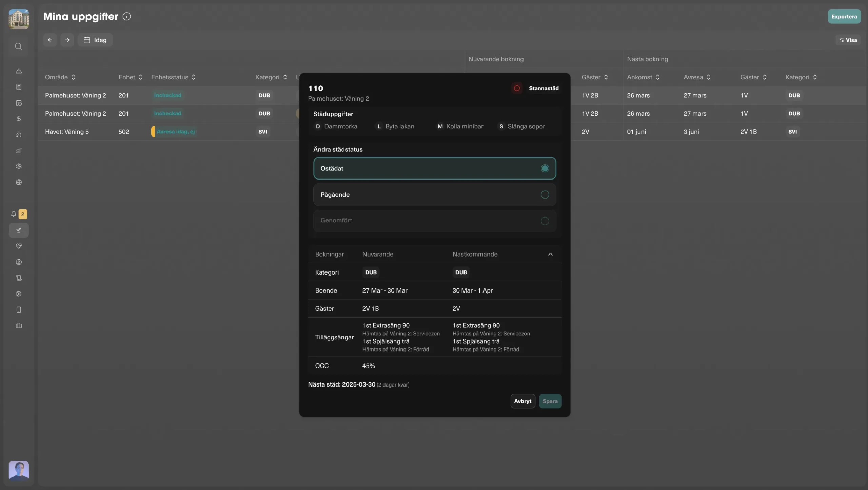
Task: Go to previous day with left arrow
Action: [x=50, y=40]
